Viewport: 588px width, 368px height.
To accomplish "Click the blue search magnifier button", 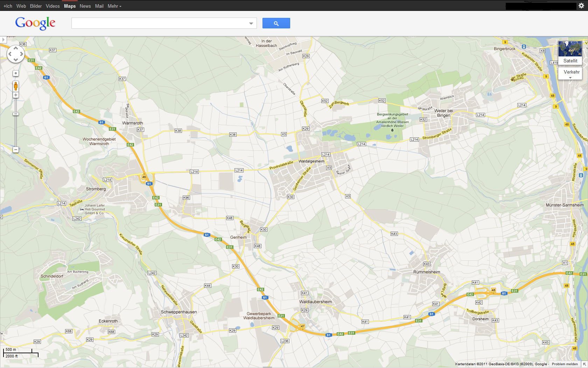I will coord(276,23).
